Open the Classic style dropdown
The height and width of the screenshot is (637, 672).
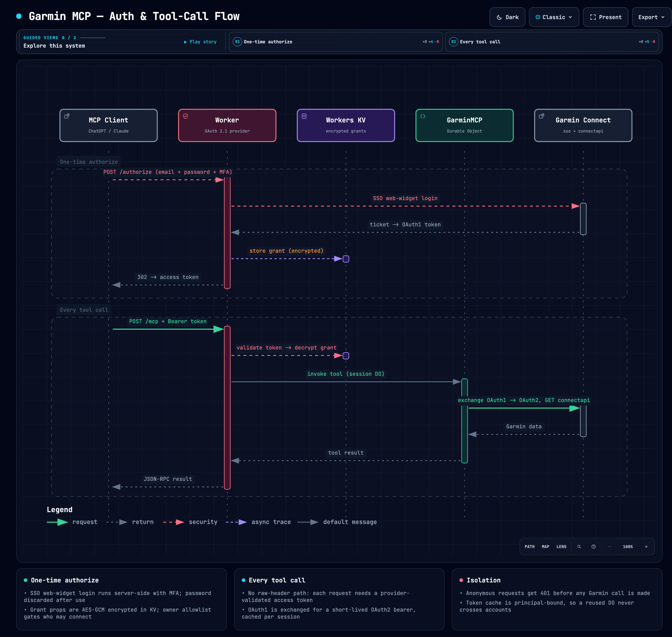[x=554, y=17]
